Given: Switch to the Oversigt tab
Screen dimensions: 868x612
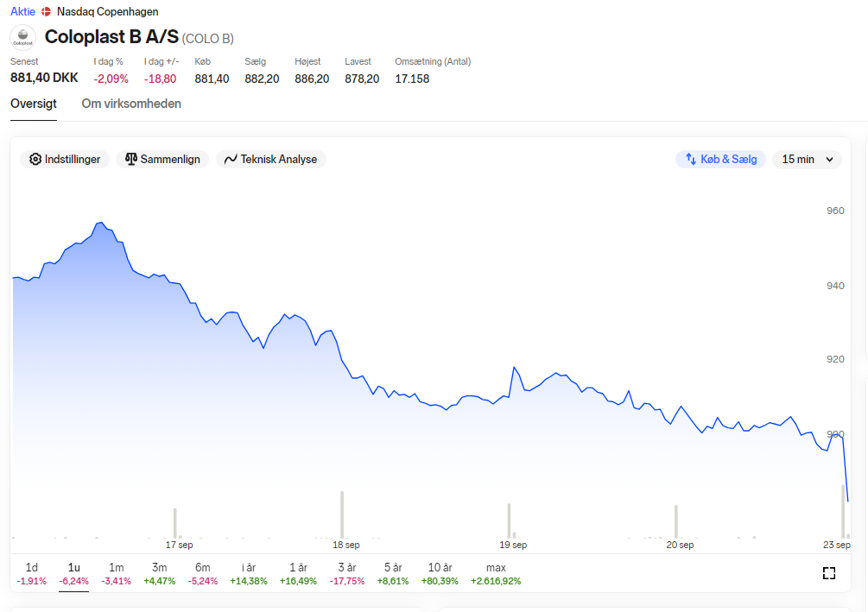Looking at the screenshot, I should [34, 104].
